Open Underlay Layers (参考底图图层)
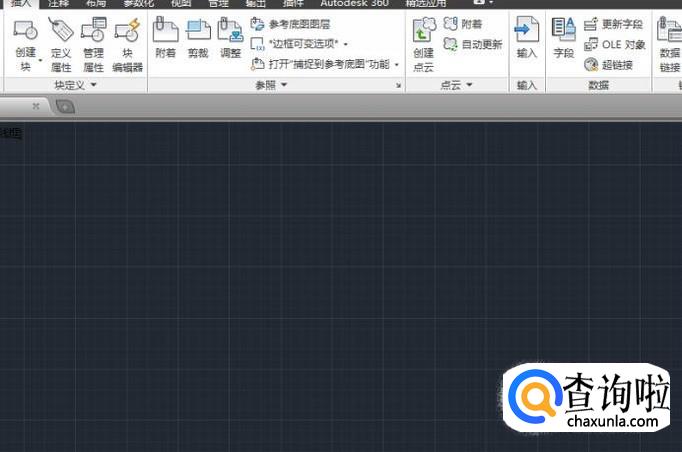The image size is (682, 452). pyautogui.click(x=291, y=24)
